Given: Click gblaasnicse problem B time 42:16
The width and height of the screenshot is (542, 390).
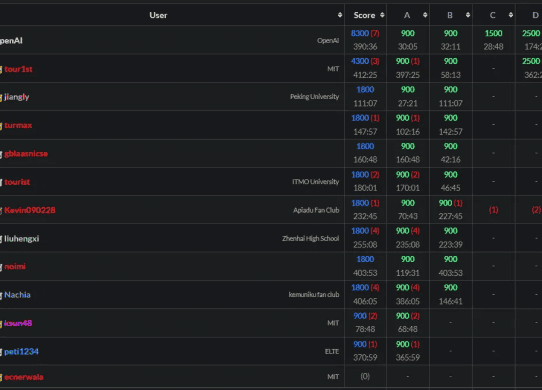Looking at the screenshot, I should (450, 160).
